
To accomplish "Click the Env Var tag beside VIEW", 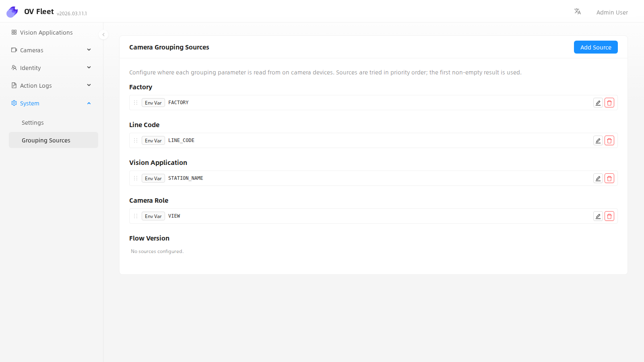I will pos(153,216).
